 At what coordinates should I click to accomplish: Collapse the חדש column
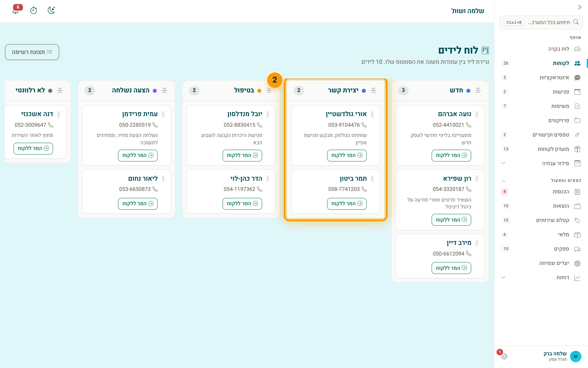click(x=478, y=91)
